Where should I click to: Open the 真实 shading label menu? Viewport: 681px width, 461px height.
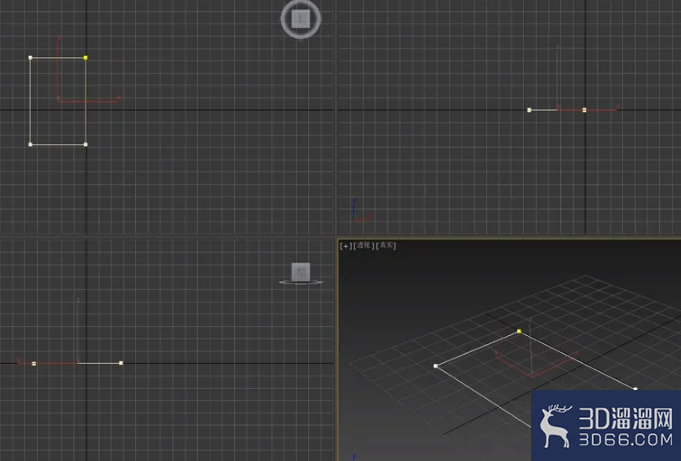(386, 245)
